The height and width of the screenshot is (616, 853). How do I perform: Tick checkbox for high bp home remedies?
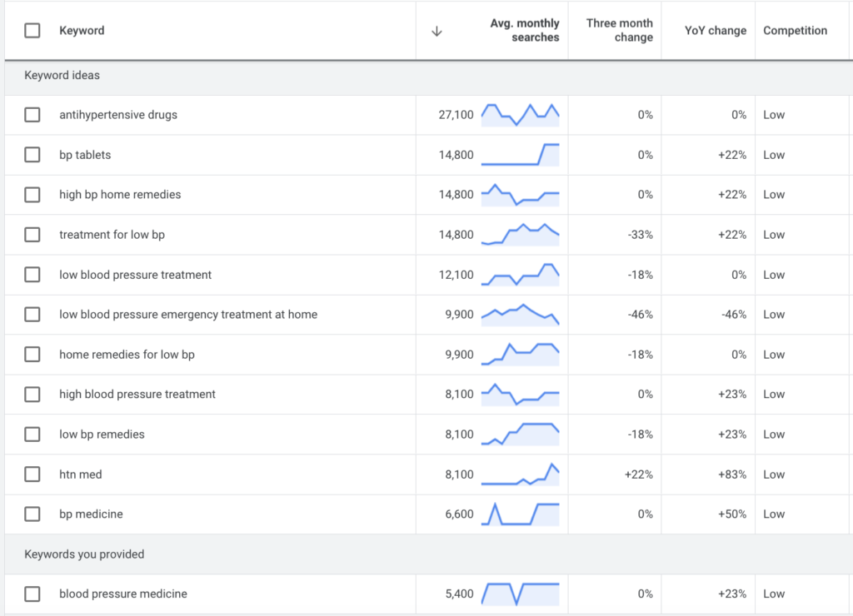click(x=32, y=195)
